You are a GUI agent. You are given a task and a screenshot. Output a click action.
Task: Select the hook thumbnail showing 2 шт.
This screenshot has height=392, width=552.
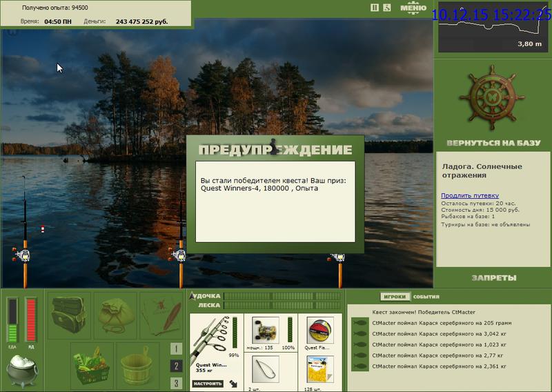tap(266, 369)
